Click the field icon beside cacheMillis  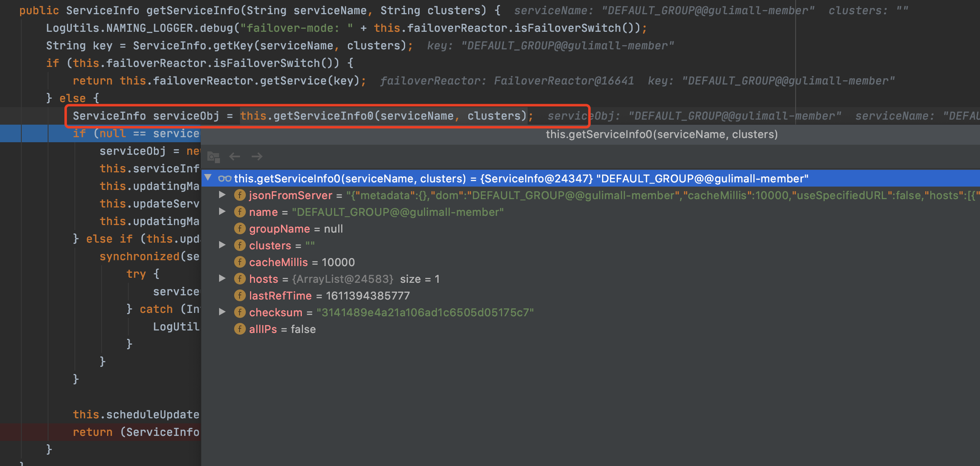(x=240, y=262)
